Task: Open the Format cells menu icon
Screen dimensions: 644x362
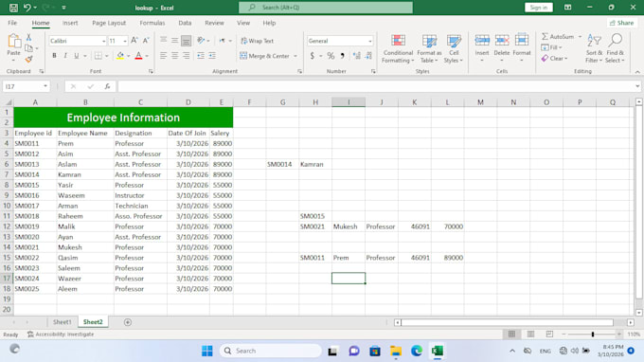Action: [522, 40]
